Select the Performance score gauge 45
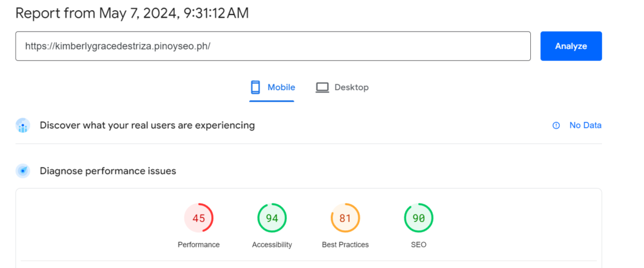This screenshot has width=644, height=268. (x=199, y=218)
